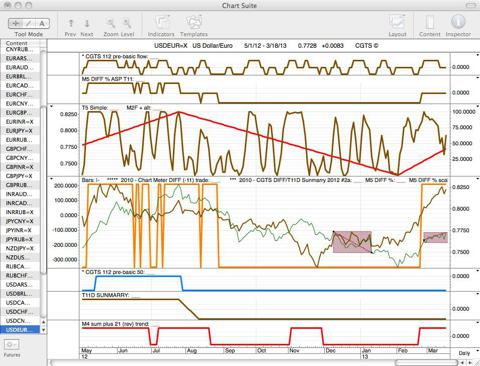Select the line drawing Tool Mode button

(x=29, y=23)
